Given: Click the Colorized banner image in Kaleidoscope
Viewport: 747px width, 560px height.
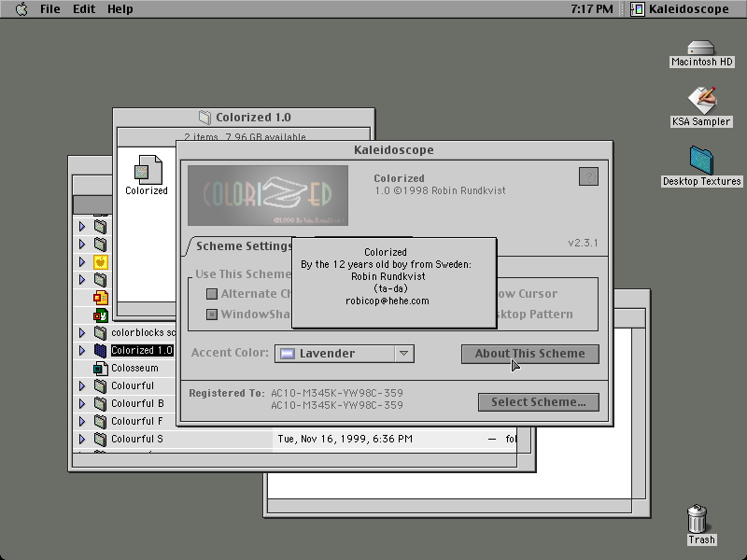Looking at the screenshot, I should (x=268, y=195).
